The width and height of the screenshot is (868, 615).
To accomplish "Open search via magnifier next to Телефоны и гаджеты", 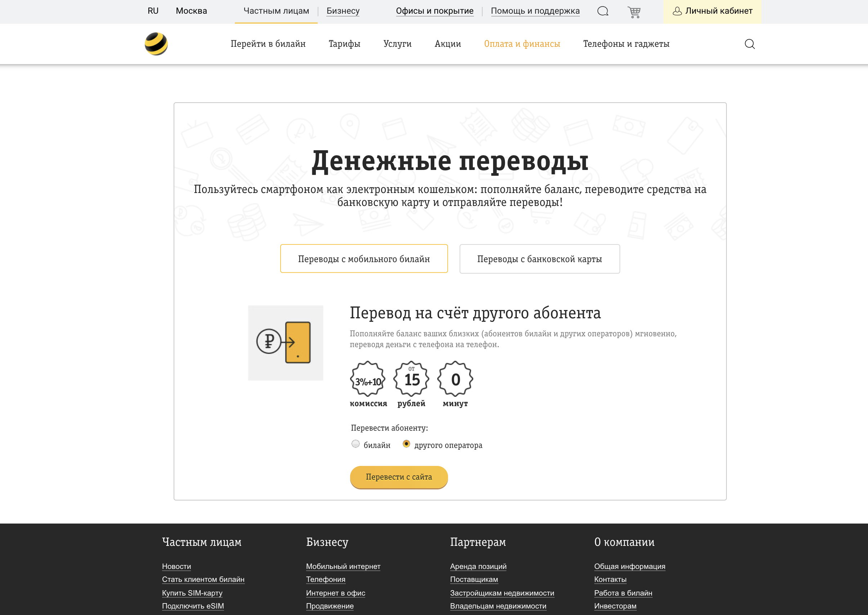I will (x=750, y=44).
